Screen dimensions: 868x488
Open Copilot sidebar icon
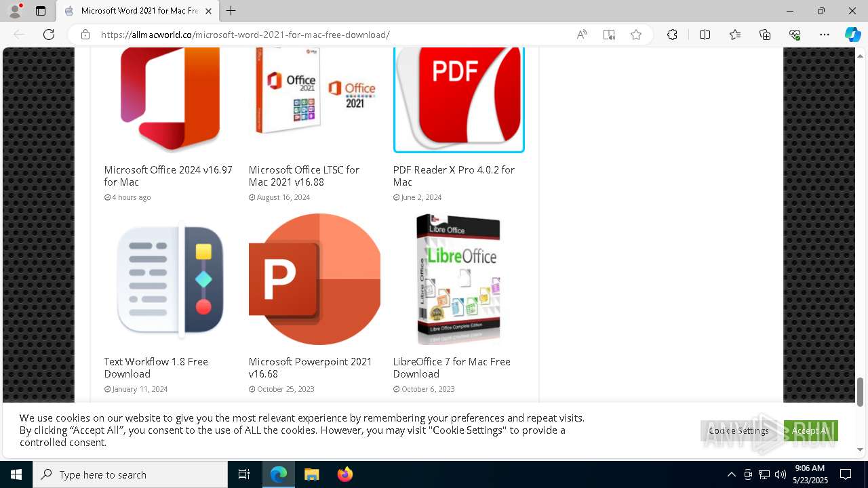pos(852,35)
